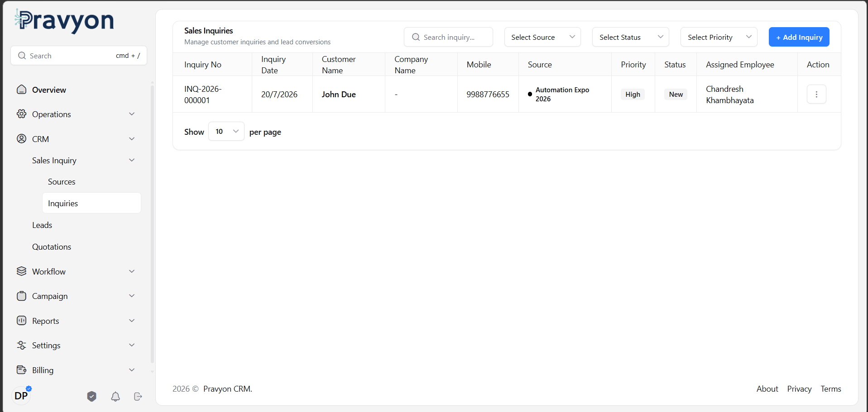The height and width of the screenshot is (412, 868).
Task: Click the Search inquiry input field
Action: pyautogui.click(x=448, y=37)
